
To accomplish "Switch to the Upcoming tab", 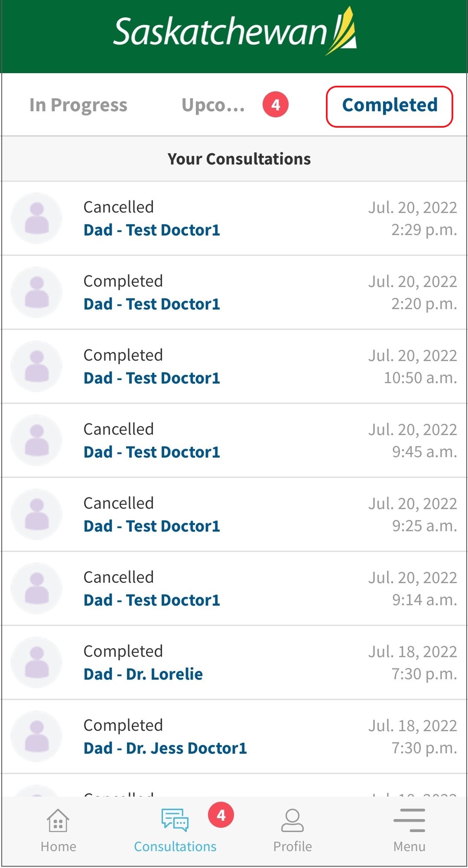I will tap(213, 105).
